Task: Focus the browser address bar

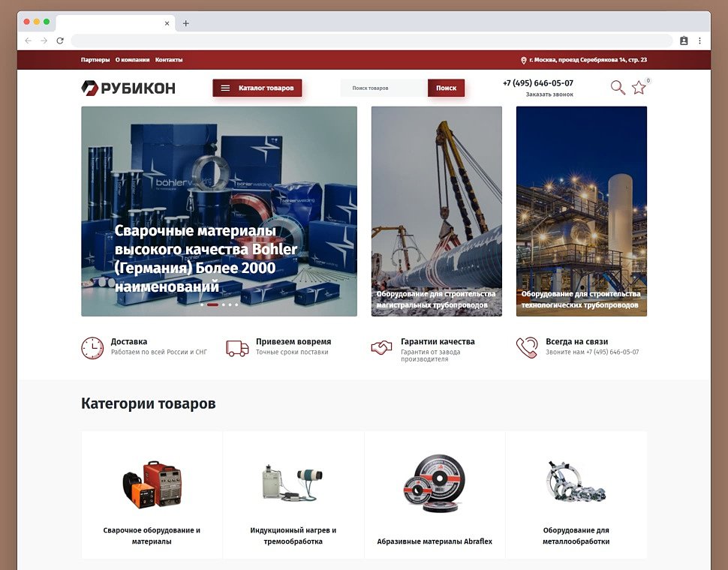Action: coord(372,40)
